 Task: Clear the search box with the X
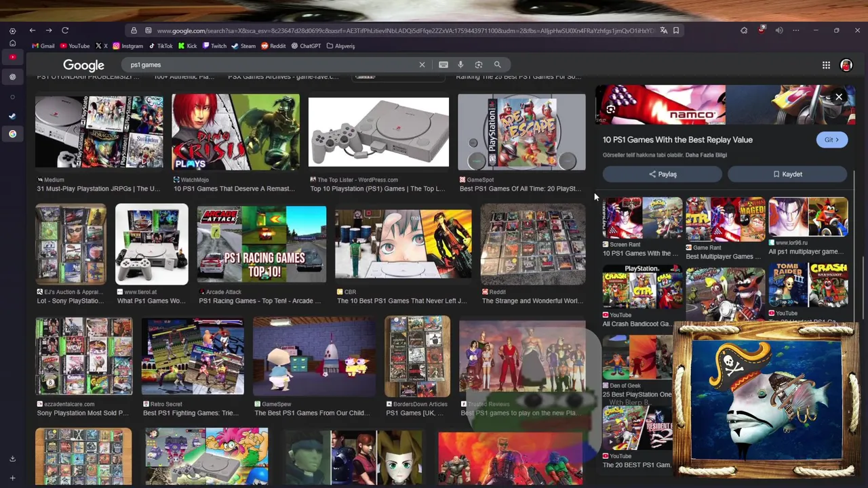[422, 64]
